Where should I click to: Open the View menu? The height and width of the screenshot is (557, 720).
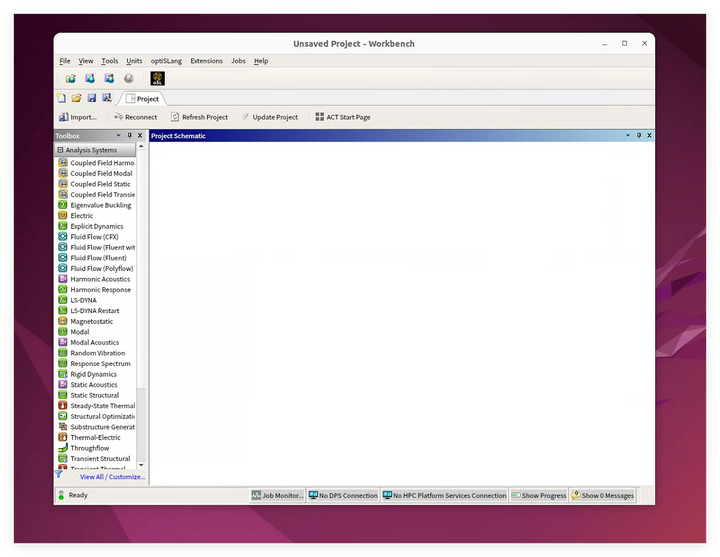click(86, 61)
